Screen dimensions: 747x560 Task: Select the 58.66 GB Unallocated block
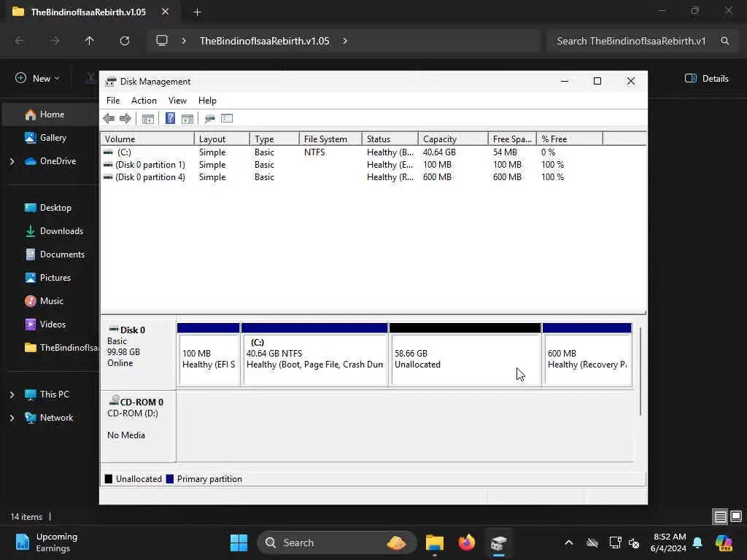click(465, 355)
